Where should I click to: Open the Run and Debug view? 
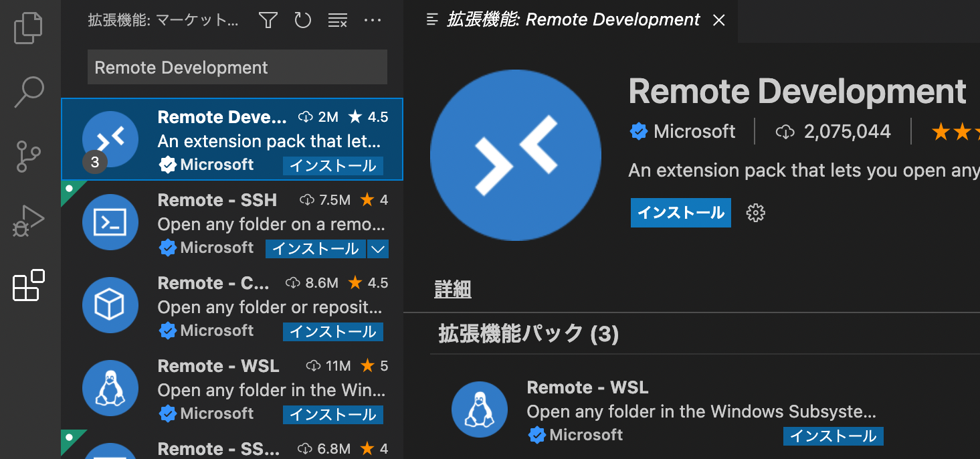pos(28,221)
